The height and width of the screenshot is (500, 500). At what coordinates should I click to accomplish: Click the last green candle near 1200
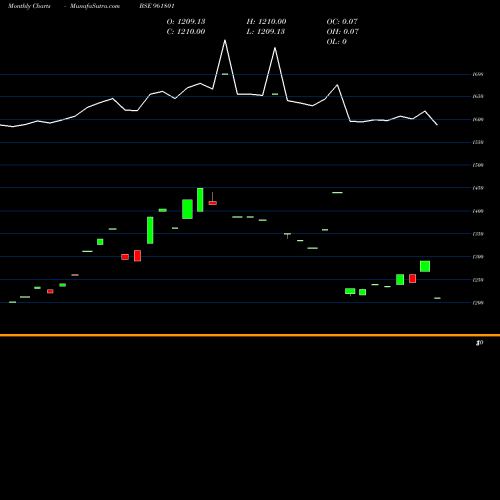tap(437, 298)
